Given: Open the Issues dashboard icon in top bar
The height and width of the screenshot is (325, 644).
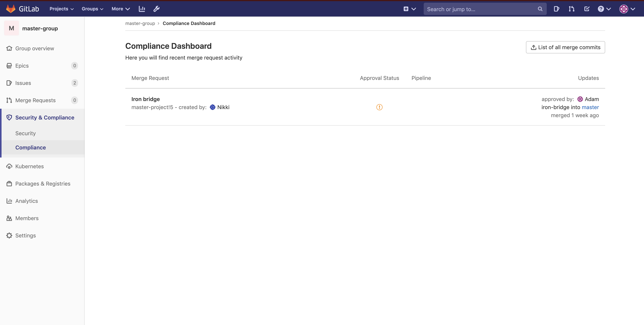Looking at the screenshot, I should pyautogui.click(x=556, y=9).
